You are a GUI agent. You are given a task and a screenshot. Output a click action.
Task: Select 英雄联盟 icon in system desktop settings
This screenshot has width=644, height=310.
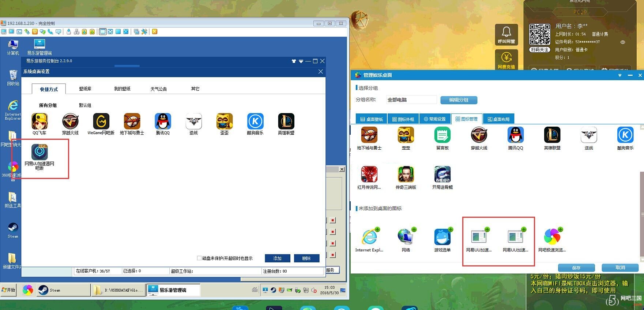286,122
